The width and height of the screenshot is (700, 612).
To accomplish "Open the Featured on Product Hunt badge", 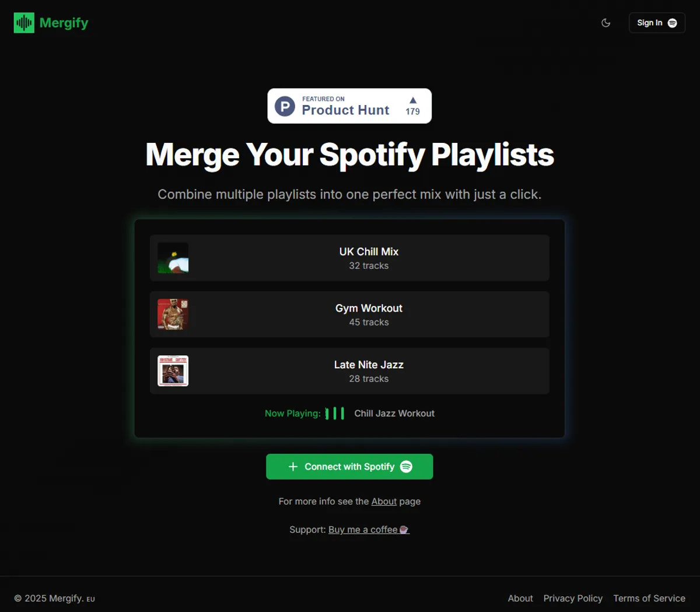I will point(349,106).
